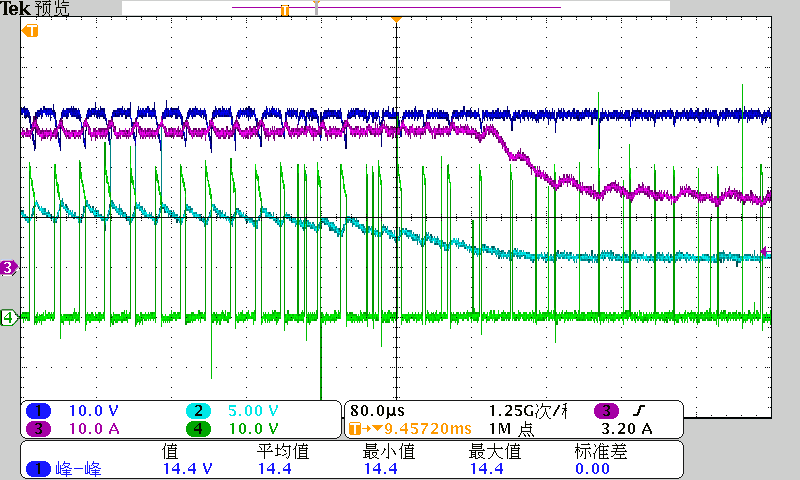This screenshot has width=800, height=480.
Task: Click the orange trigger position arrow atop graticule
Action: 396,19
